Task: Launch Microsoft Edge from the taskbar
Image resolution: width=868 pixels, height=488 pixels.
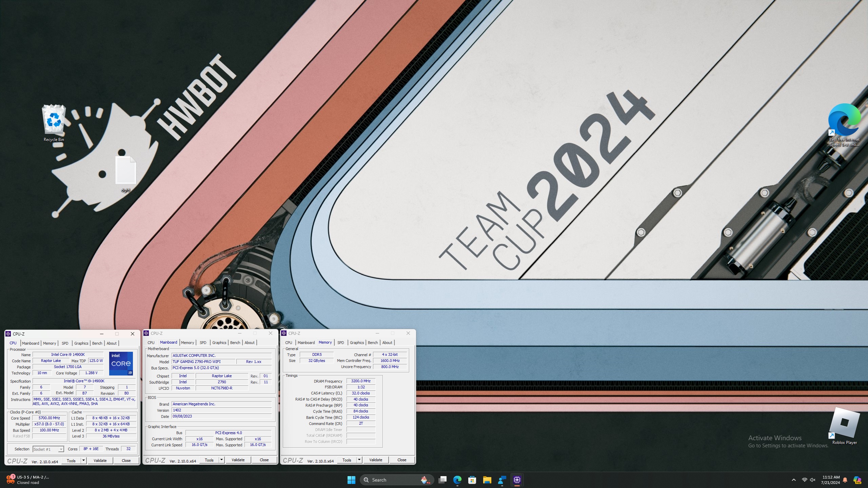Action: pyautogui.click(x=457, y=480)
